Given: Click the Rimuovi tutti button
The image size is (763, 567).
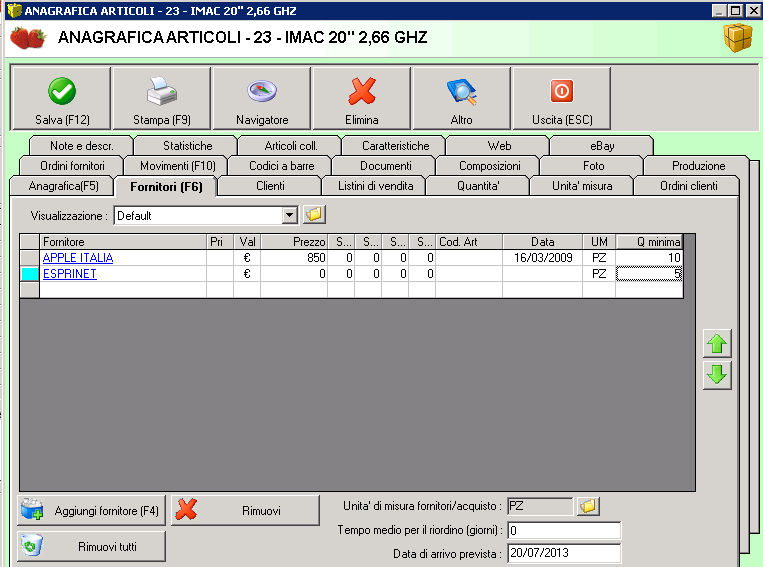Looking at the screenshot, I should [x=91, y=546].
